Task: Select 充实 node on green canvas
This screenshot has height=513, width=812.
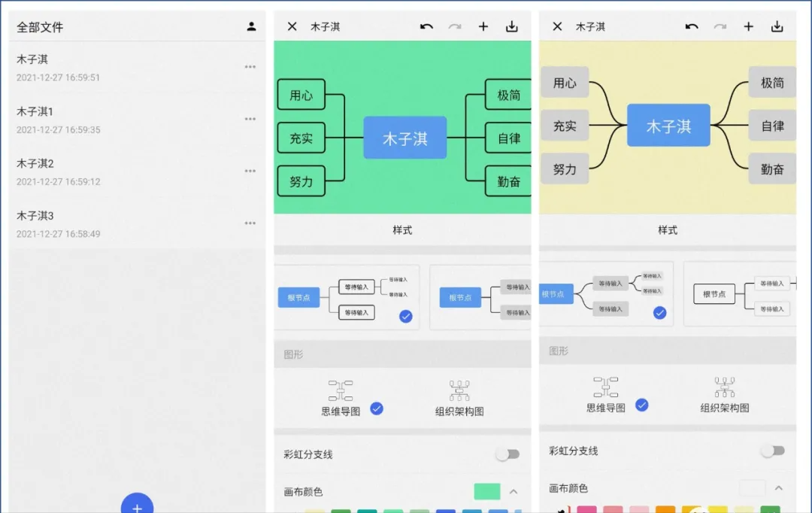Action: [x=301, y=138]
